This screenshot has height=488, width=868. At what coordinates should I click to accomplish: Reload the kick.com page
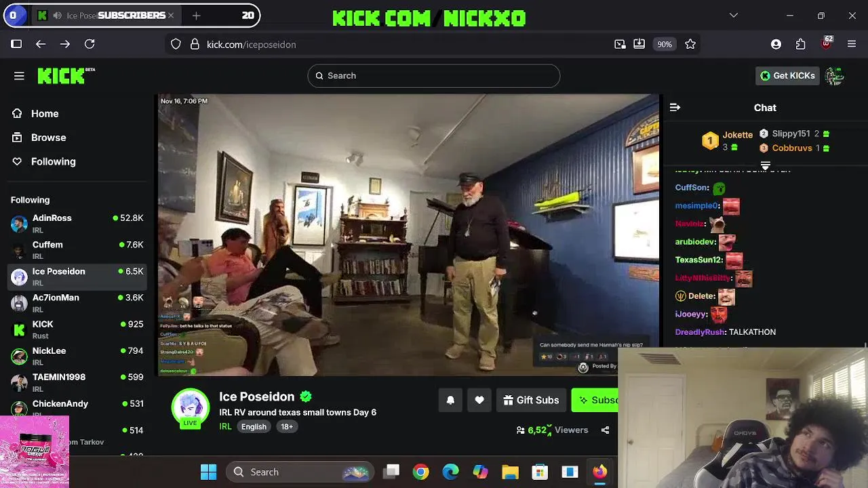coord(90,44)
